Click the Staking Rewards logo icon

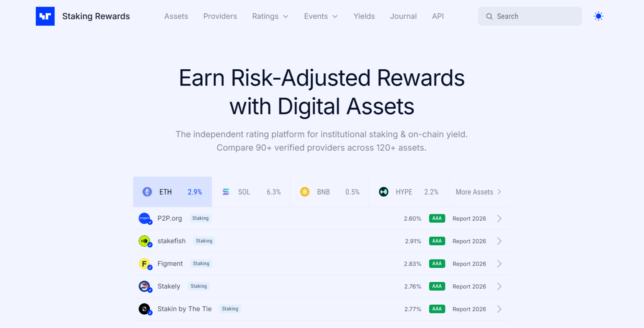[45, 16]
